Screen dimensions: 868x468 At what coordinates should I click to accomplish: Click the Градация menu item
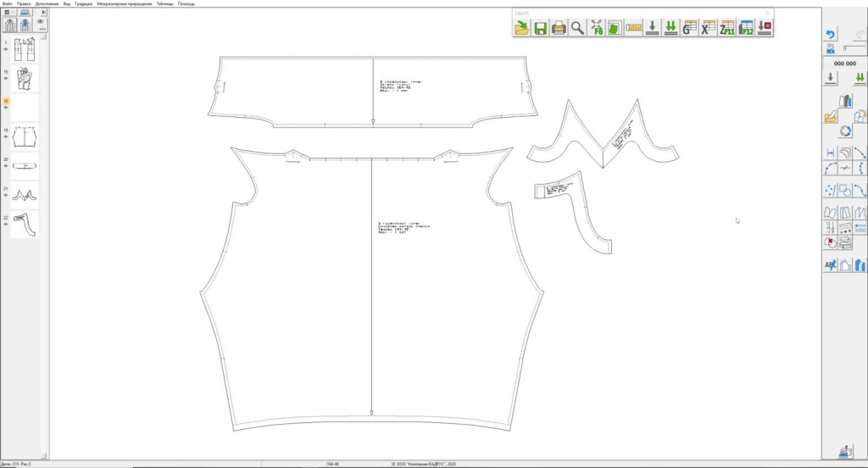click(84, 3)
